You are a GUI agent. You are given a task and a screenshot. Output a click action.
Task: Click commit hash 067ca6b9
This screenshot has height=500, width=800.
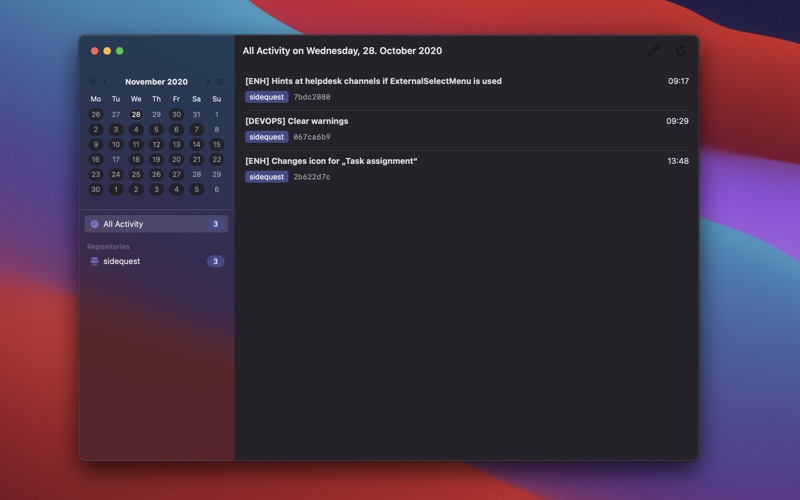312,137
